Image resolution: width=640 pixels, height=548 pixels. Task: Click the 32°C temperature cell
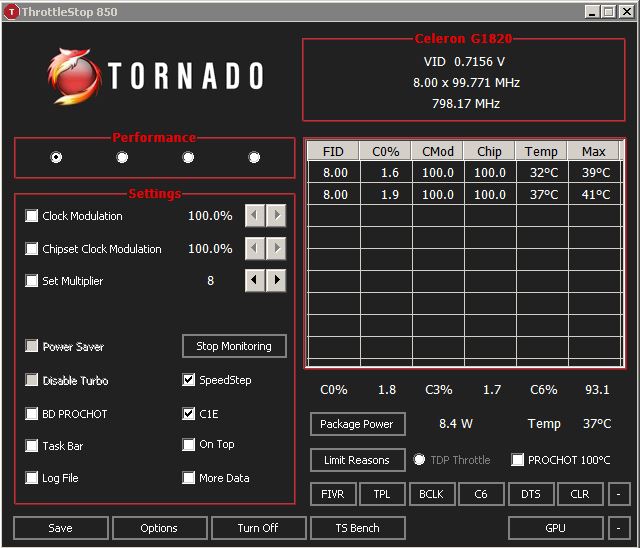542,173
